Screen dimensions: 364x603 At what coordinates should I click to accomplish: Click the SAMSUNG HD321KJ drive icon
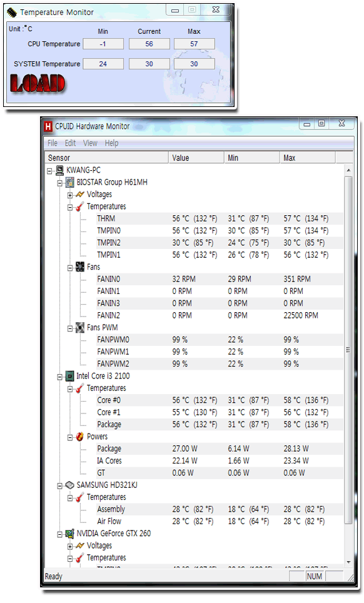coord(69,485)
